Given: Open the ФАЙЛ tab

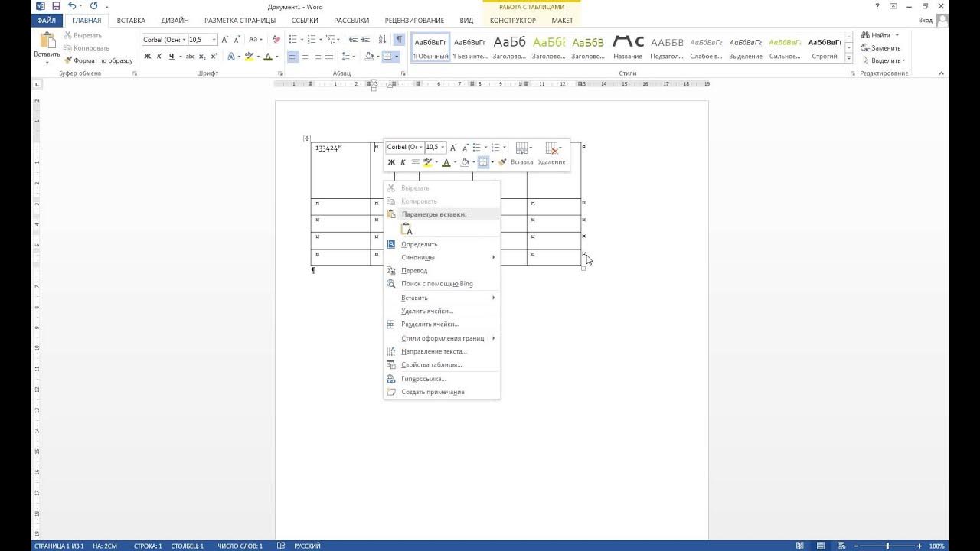Looking at the screenshot, I should tap(47, 21).
